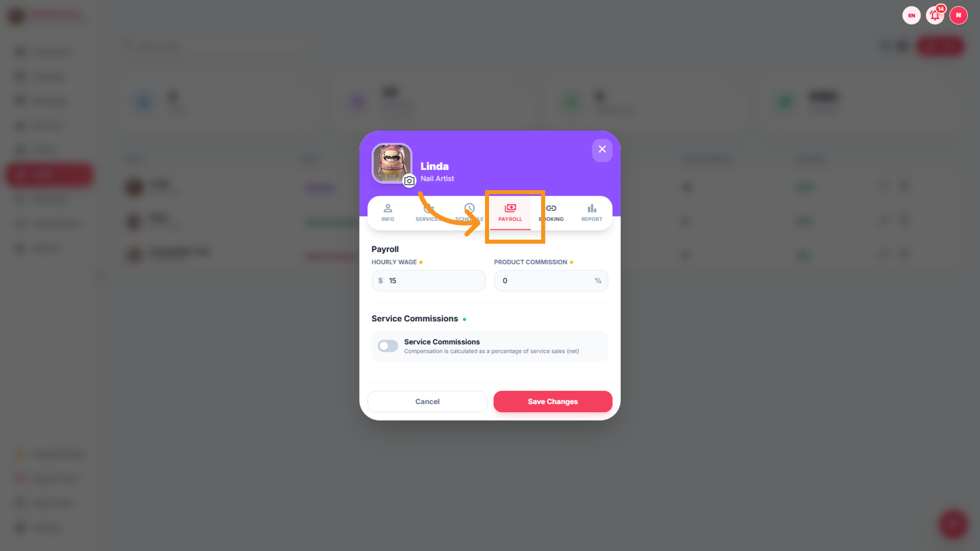
Task: Click Linda's profile picture thumbnail
Action: click(x=392, y=163)
